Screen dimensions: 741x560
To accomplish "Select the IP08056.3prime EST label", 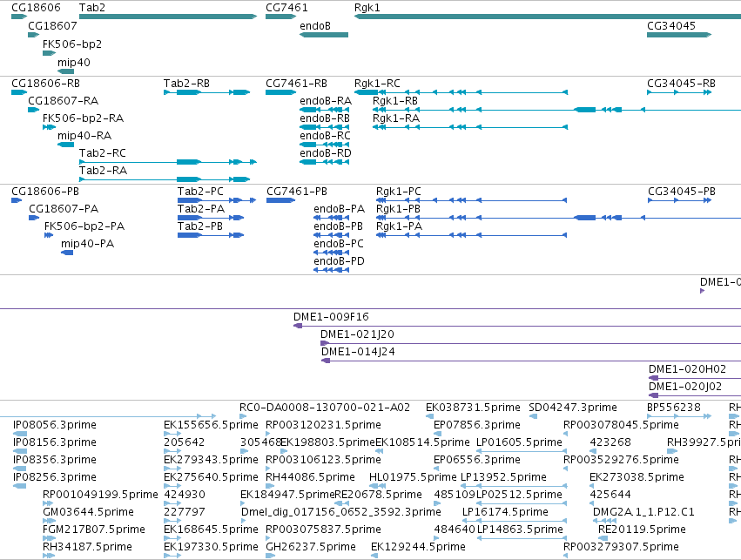I will pos(54,425).
